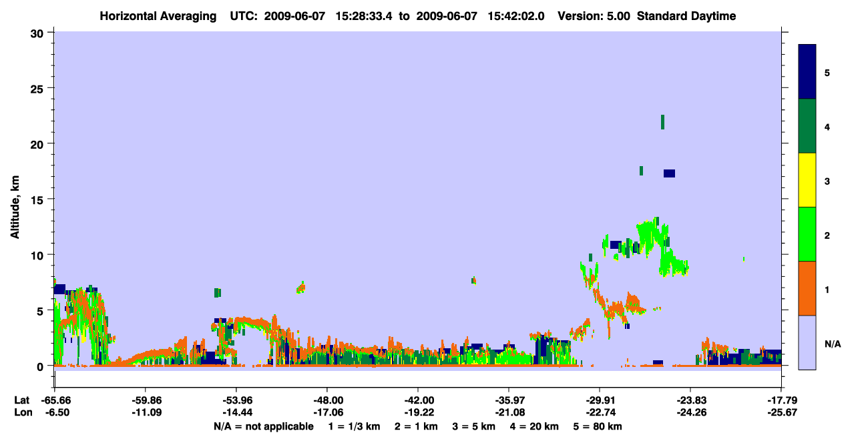Click longitude value -17.06
Screen dimensions: 868x445
coord(327,413)
